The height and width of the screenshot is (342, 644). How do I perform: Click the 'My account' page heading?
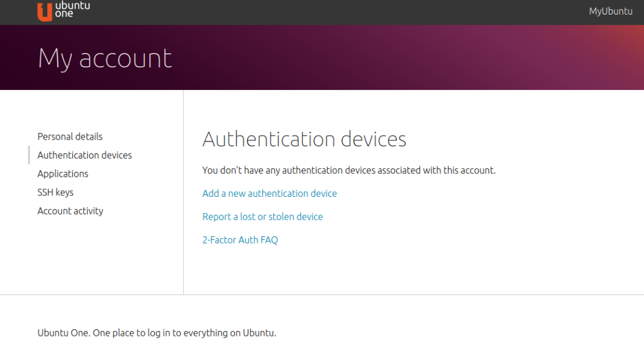point(105,58)
